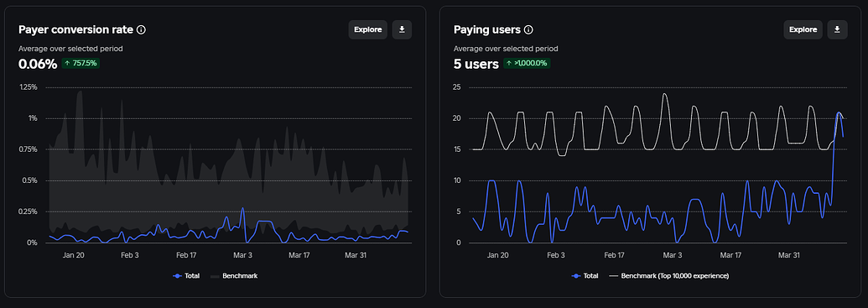Viewport: 868px width, 308px height.
Task: Download the Paying users chart
Action: (x=838, y=30)
